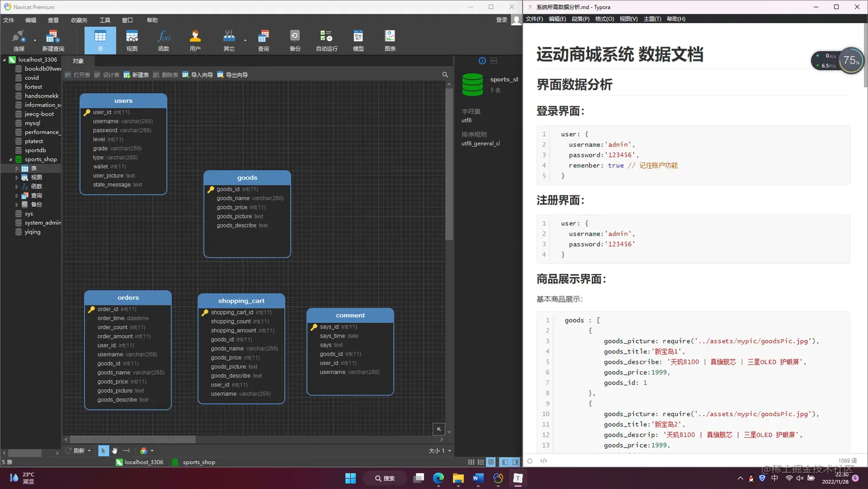868x489 pixels.
Task: Toggle Typora source code mode icon
Action: pyautogui.click(x=544, y=461)
